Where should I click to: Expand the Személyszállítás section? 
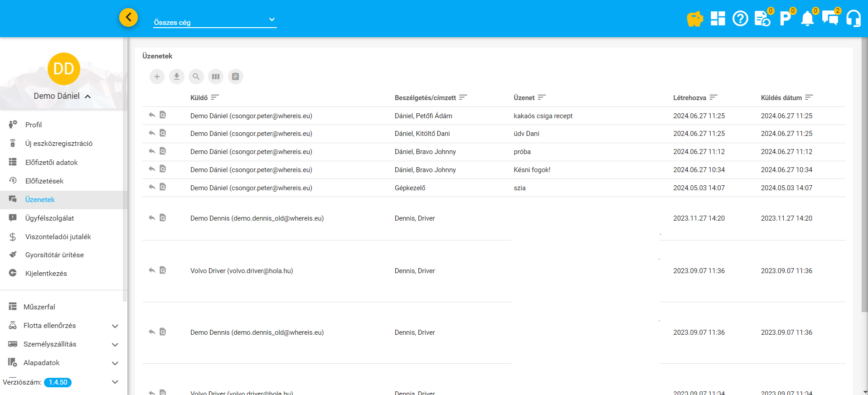click(115, 344)
